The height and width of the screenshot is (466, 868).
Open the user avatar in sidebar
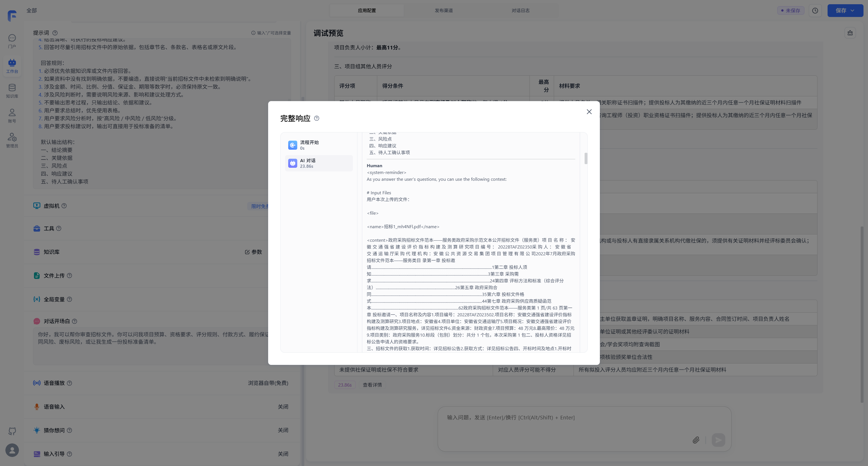(12, 450)
